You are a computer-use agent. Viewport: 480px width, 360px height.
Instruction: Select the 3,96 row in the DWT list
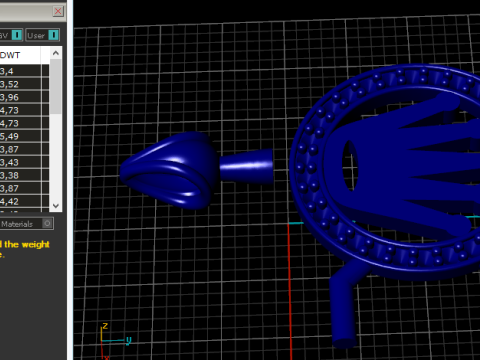24,97
